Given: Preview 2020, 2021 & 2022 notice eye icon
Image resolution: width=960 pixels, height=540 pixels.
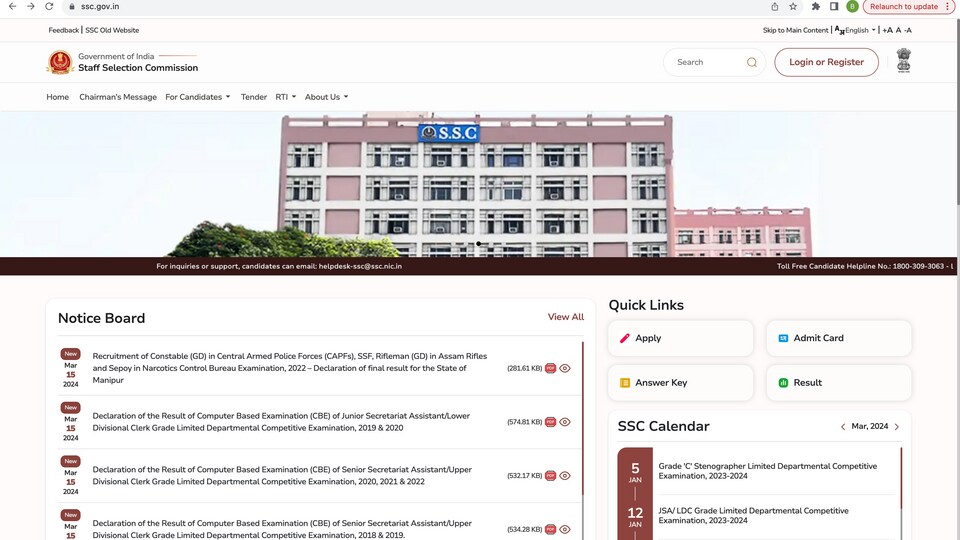Looking at the screenshot, I should [564, 476].
